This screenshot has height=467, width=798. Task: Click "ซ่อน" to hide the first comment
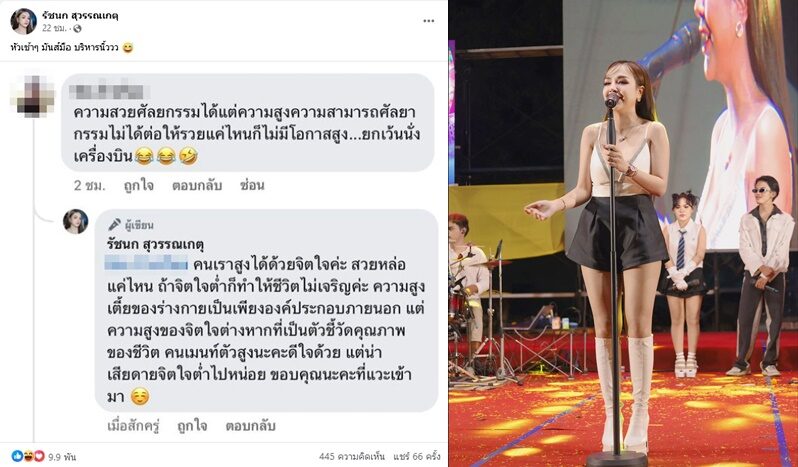252,186
